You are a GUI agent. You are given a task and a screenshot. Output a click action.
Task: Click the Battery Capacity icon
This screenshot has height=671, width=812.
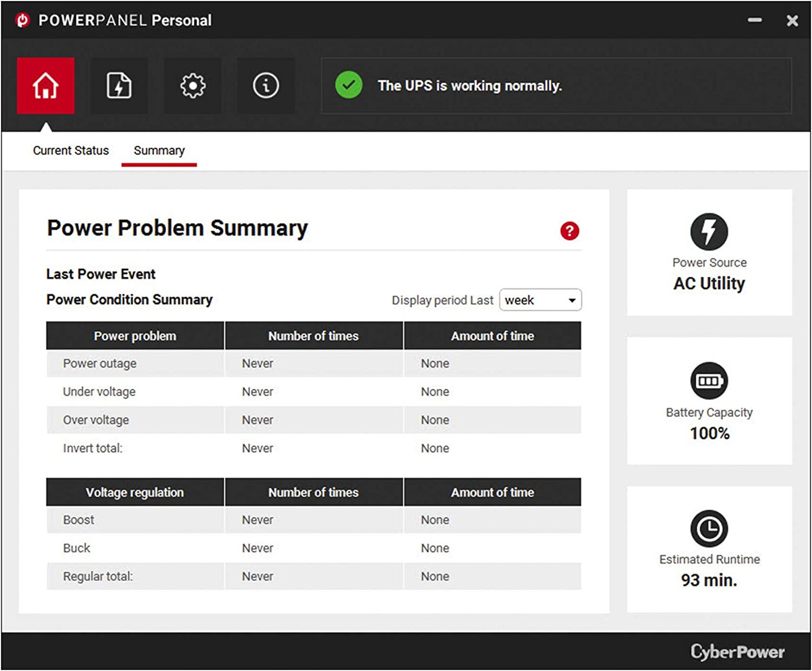pos(709,381)
